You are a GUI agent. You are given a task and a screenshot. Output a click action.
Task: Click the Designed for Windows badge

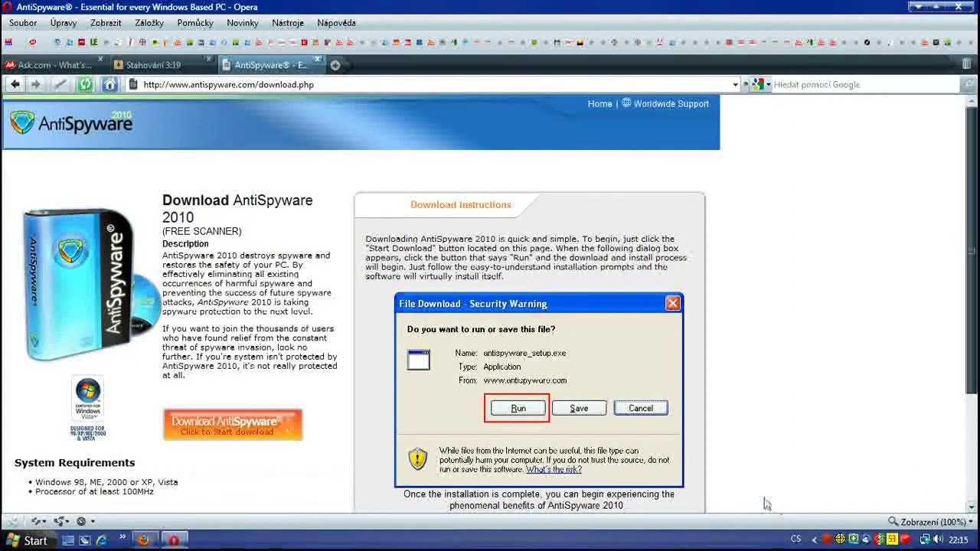pyautogui.click(x=87, y=409)
